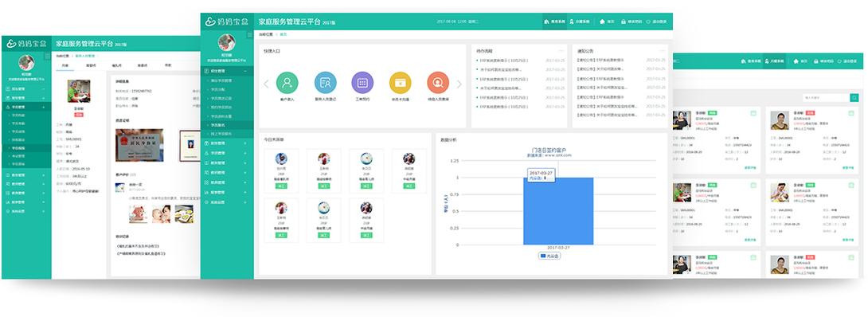Select highlighted submenu item in center window sidebar
This screenshot has width=868, height=317.
point(227,126)
